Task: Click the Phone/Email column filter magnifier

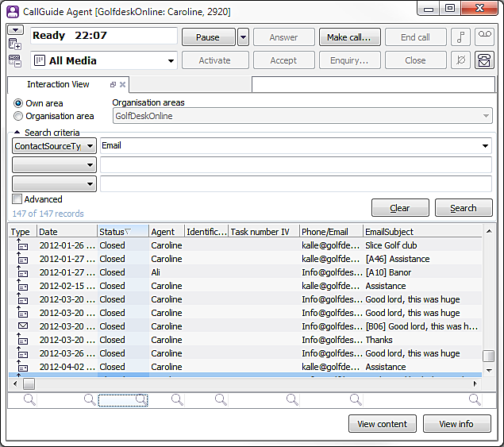Action: click(356, 399)
